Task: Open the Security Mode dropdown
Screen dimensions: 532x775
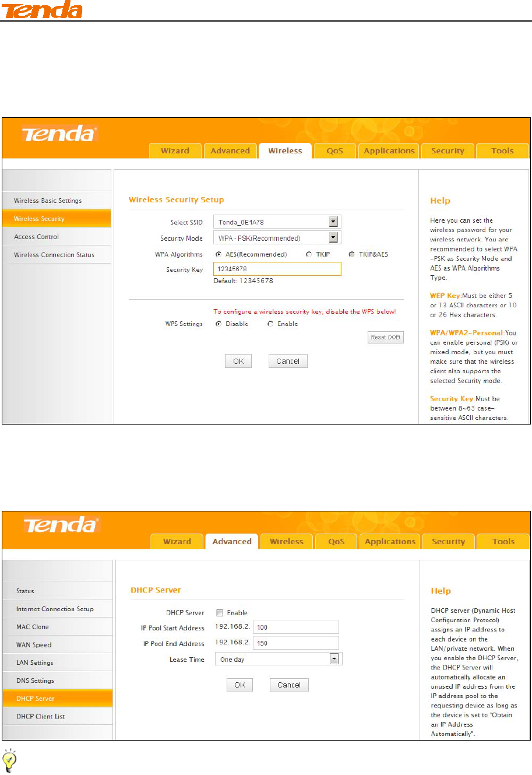Action: (277, 238)
